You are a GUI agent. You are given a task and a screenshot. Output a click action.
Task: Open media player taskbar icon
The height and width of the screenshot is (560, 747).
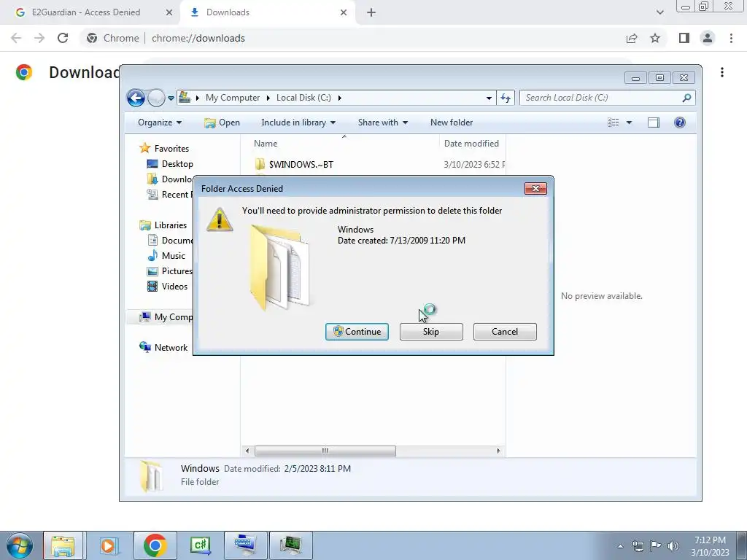point(109,545)
